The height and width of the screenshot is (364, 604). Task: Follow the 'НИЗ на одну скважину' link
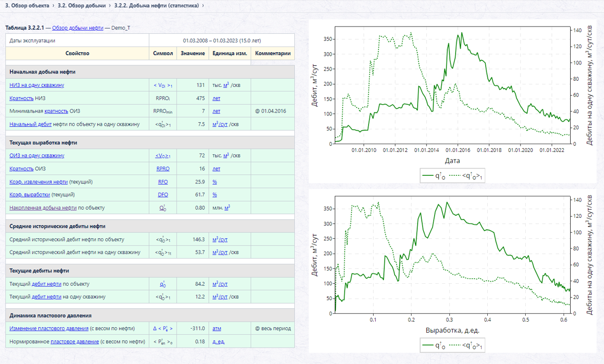coord(36,85)
